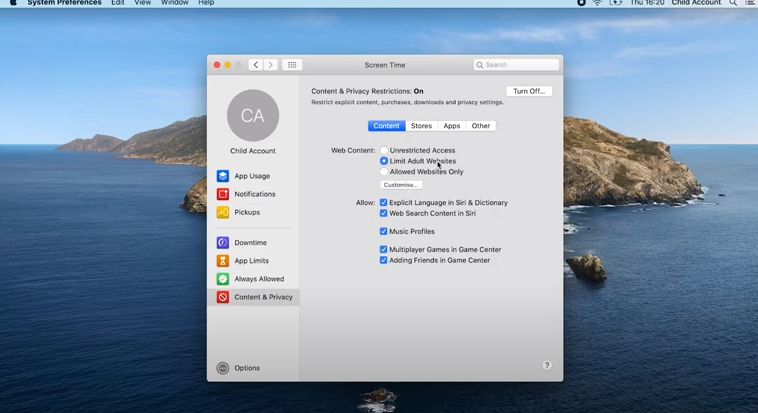This screenshot has width=758, height=413.
Task: Click the Customise... button
Action: click(x=400, y=185)
